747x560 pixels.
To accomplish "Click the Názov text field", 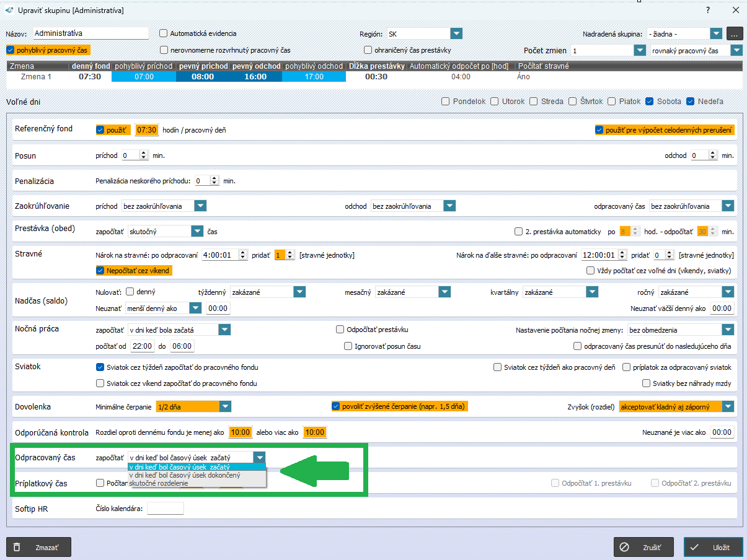I will pos(91,33).
